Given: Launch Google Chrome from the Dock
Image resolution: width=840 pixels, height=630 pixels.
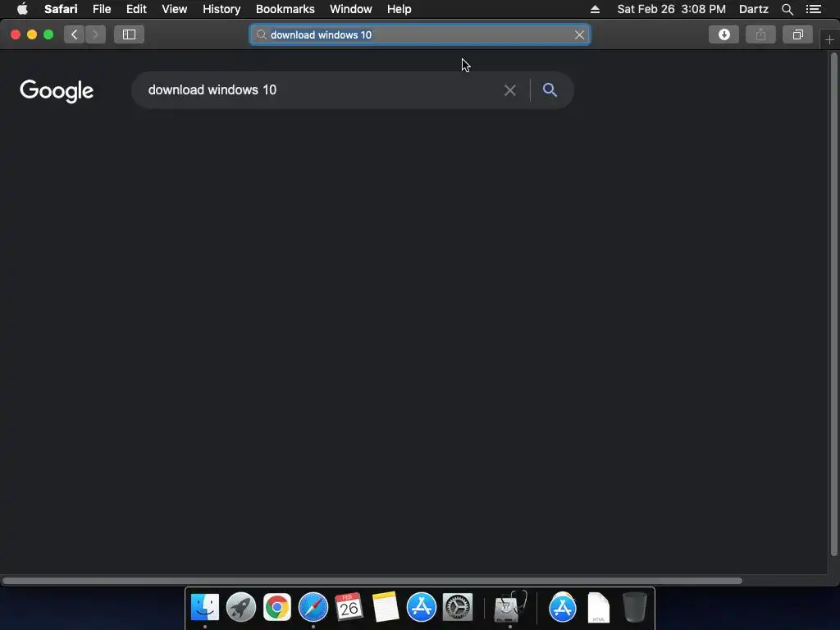Looking at the screenshot, I should (277, 608).
